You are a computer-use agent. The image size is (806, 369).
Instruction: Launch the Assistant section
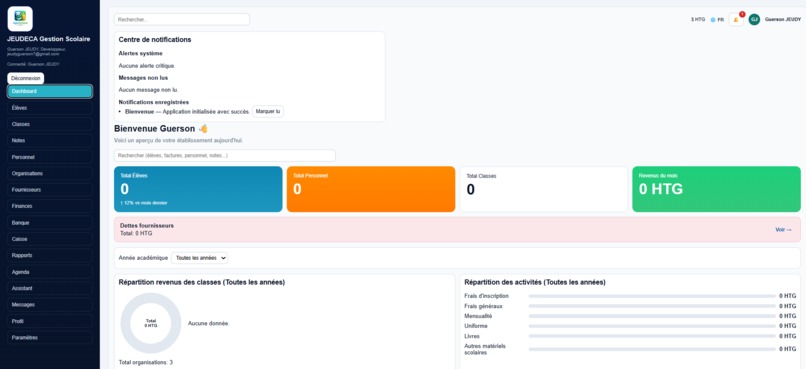pos(50,288)
